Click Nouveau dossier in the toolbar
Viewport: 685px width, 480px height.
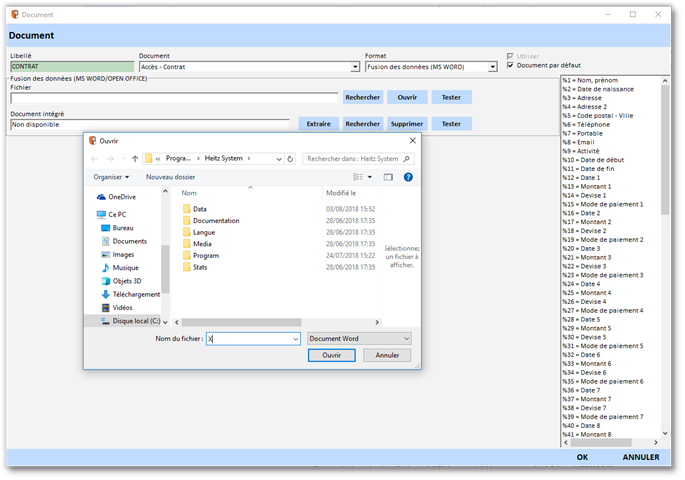coord(170,177)
